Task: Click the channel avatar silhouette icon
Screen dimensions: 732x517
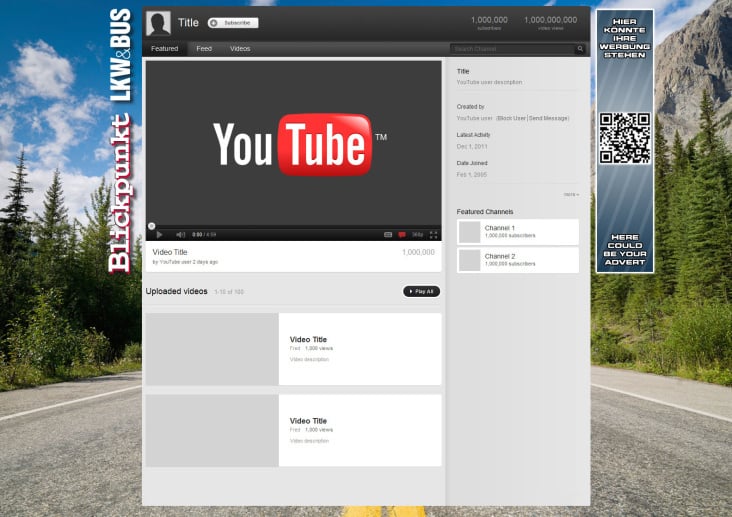Action: (x=158, y=23)
